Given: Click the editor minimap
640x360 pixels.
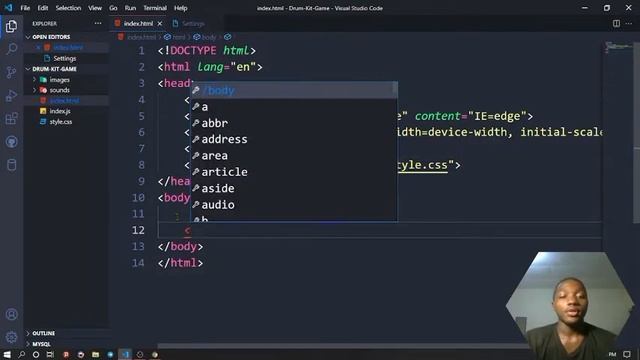Looking at the screenshot, I should tap(618, 47).
